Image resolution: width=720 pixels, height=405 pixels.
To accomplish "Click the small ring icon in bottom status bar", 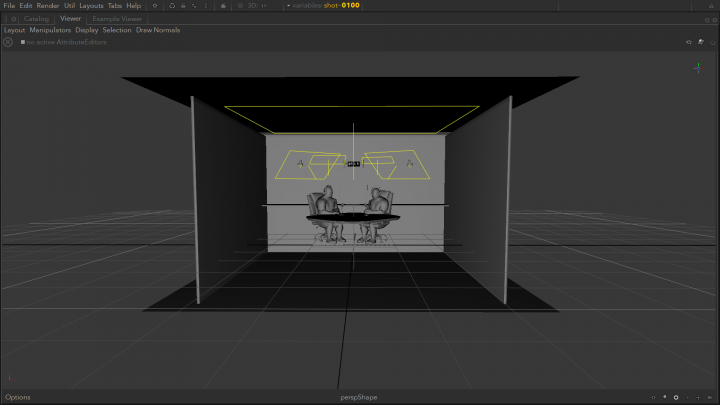I will click(653, 397).
